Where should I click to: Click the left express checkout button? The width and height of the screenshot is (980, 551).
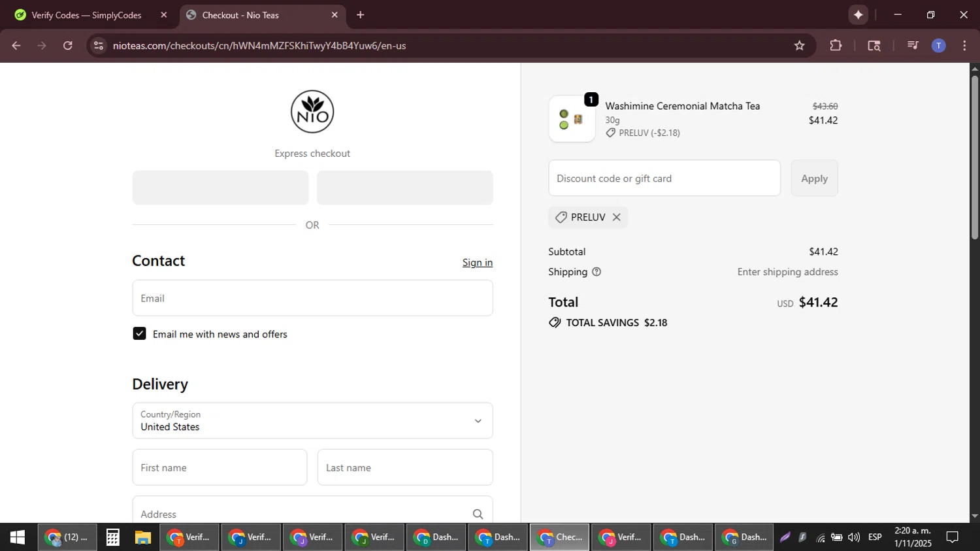click(x=220, y=188)
